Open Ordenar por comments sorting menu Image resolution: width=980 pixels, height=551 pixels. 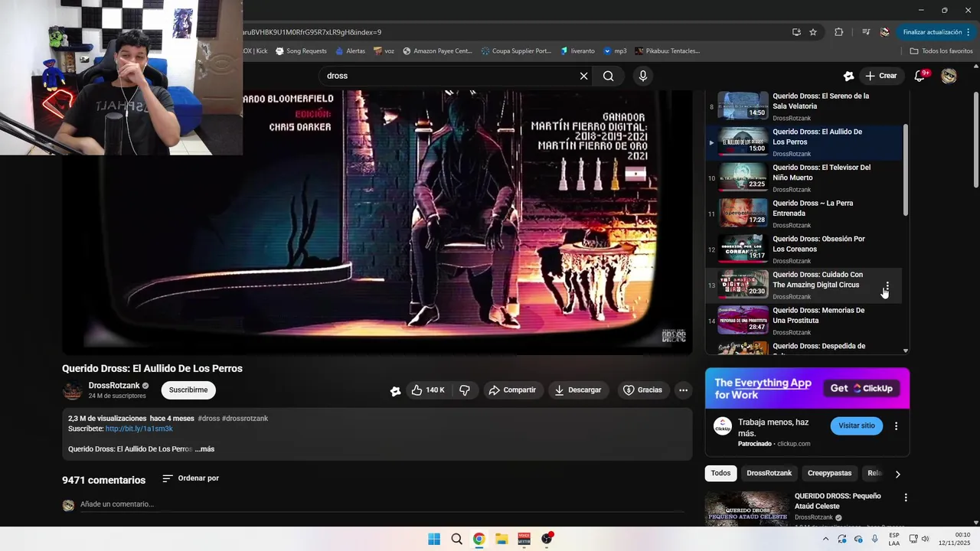(191, 478)
